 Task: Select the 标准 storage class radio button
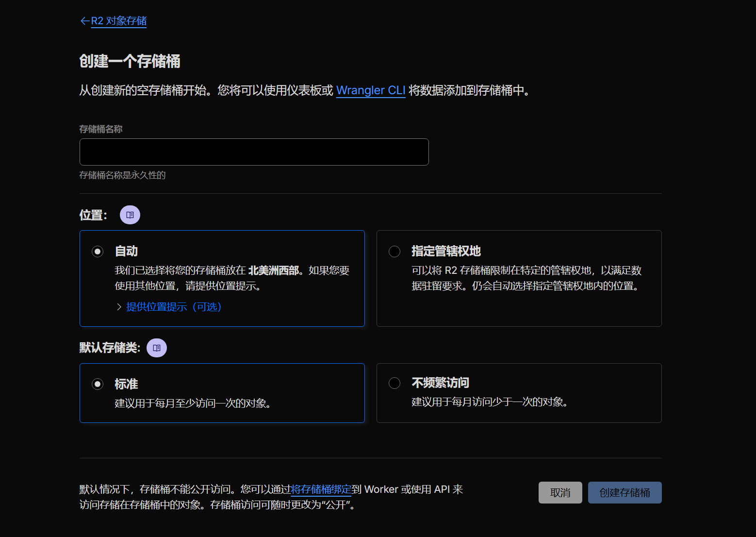click(x=98, y=384)
